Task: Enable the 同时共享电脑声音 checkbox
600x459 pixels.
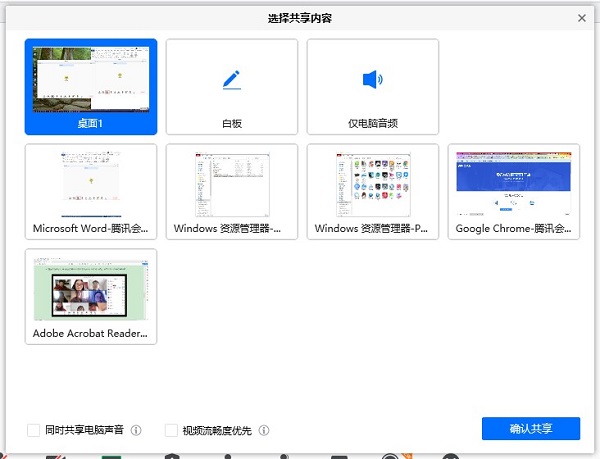Action: (35, 431)
